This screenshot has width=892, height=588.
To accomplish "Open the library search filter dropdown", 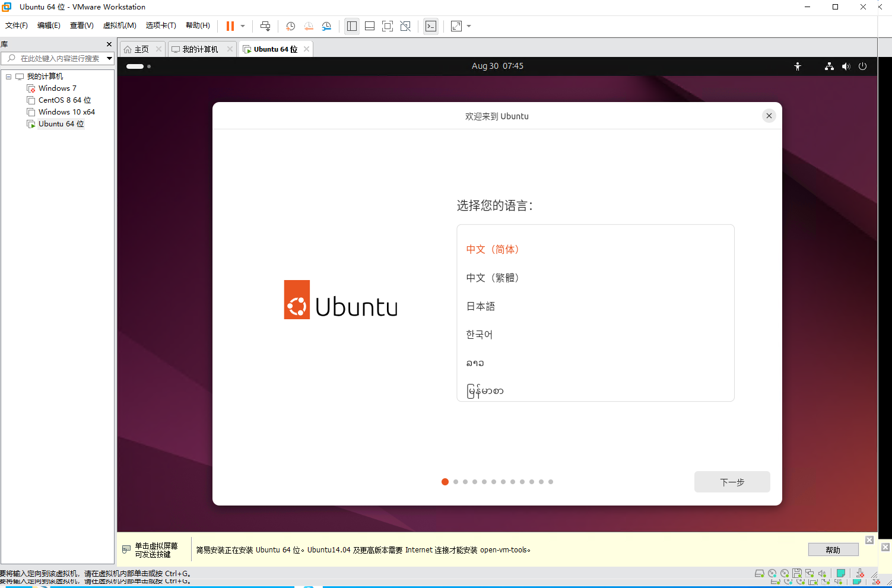I will click(109, 58).
